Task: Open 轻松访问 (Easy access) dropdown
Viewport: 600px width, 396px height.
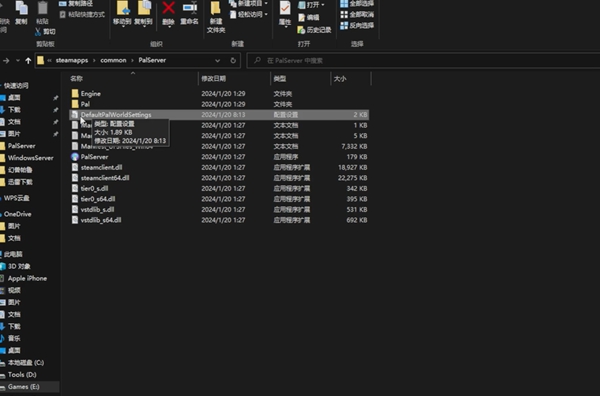Action: tap(248, 15)
